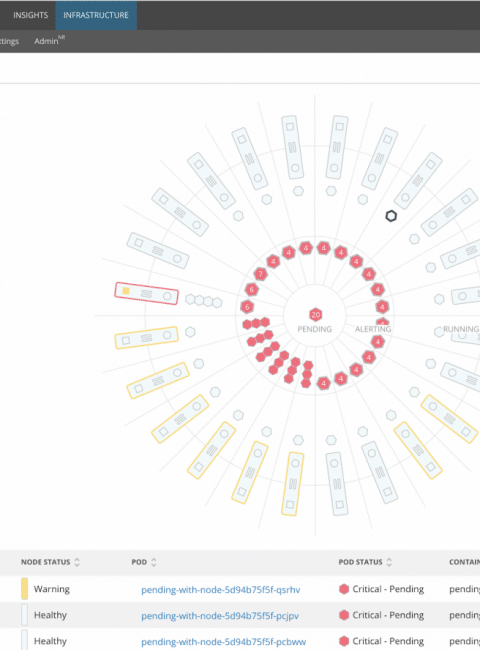Click the dark-outlined highlighted pod hexagon
The width and height of the screenshot is (480, 650).
(x=391, y=216)
